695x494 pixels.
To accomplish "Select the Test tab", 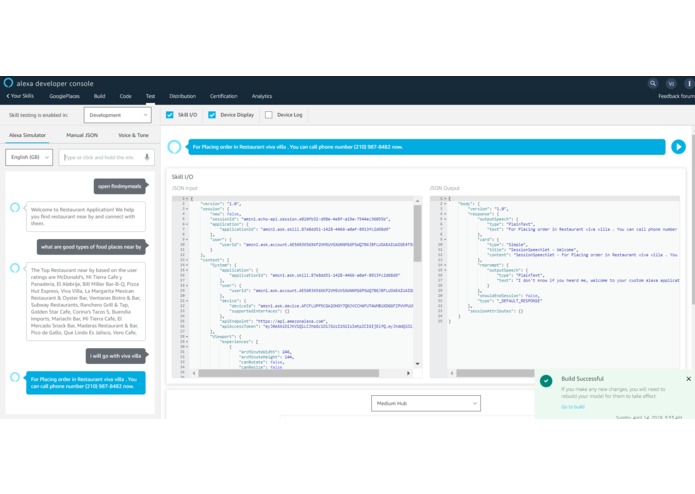I will tap(150, 96).
